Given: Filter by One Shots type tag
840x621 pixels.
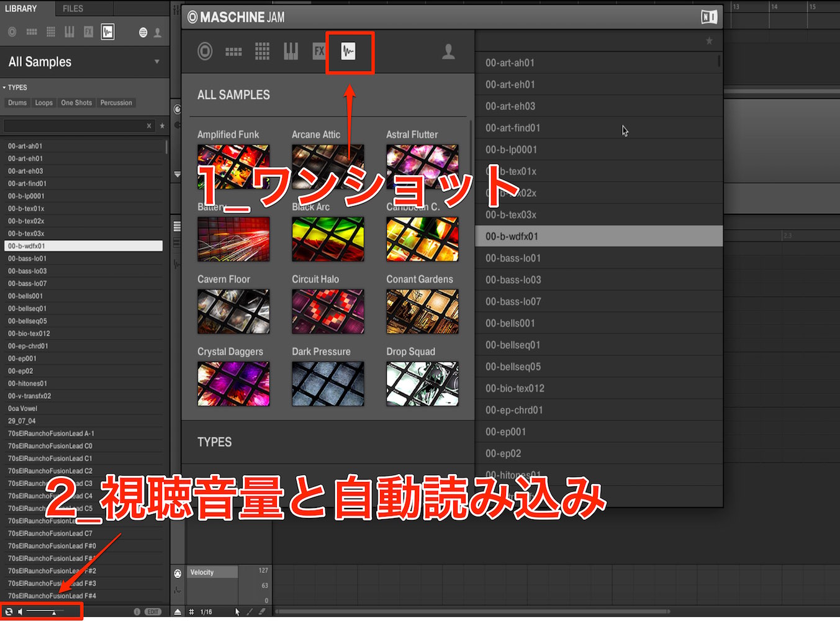Looking at the screenshot, I should point(76,102).
